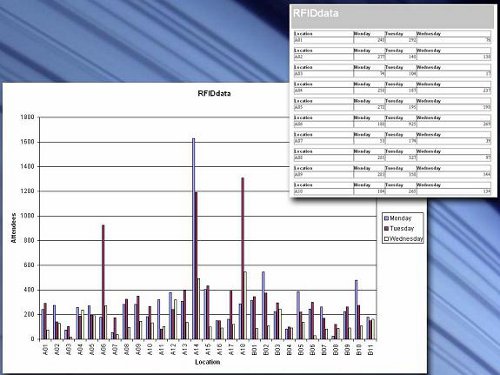This screenshot has width=500, height=375.
Task: Click the Wednesday white legend swatch
Action: 387,239
